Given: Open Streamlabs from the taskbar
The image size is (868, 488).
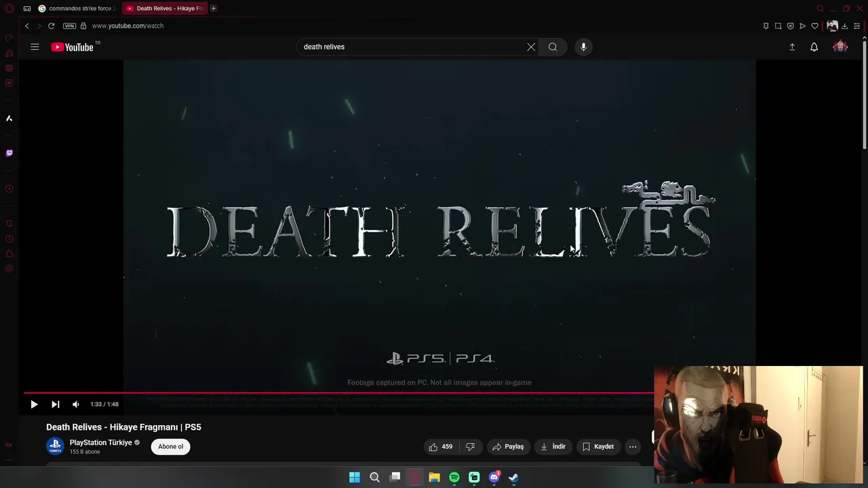Looking at the screenshot, I should [x=475, y=477].
